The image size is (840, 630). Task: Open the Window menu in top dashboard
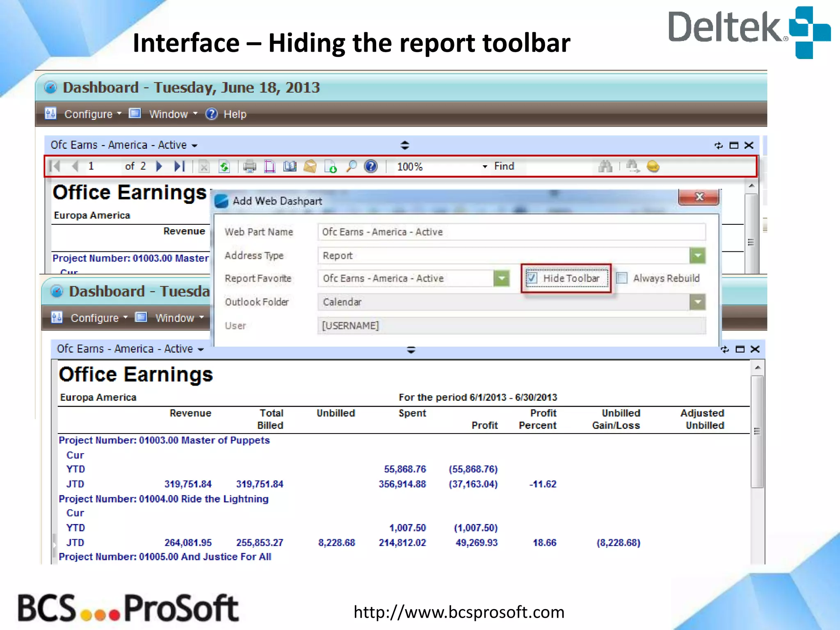173,114
